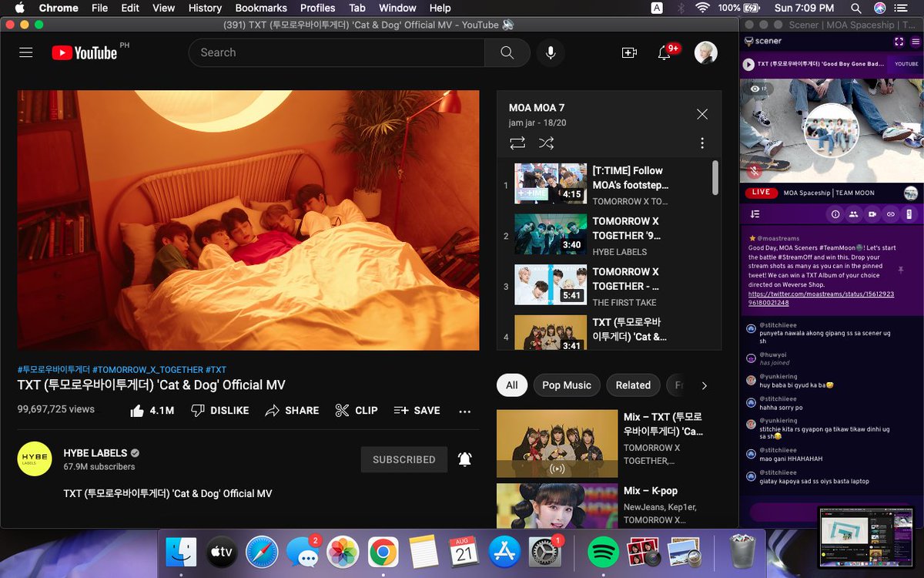Open the YouTube notifications bell
The image size is (924, 578).
[663, 52]
